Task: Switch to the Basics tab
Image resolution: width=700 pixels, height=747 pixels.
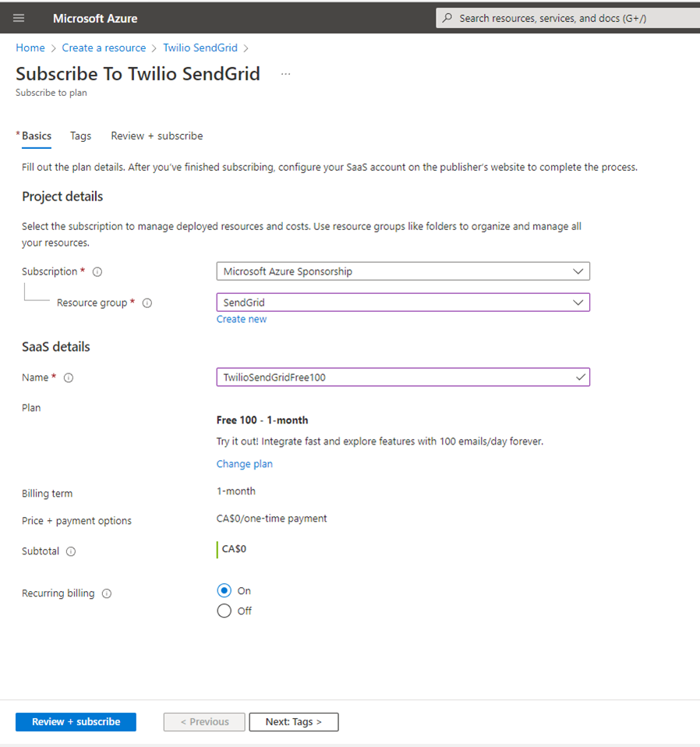Action: point(36,136)
